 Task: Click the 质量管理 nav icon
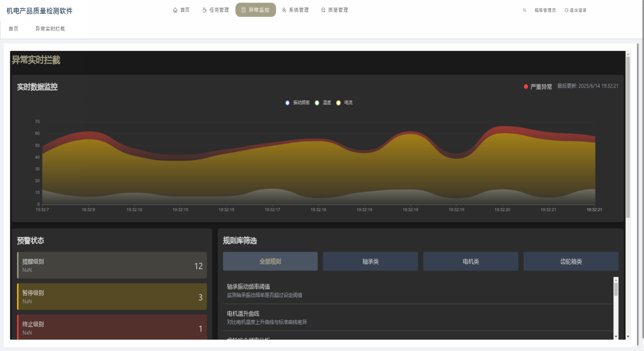(323, 10)
